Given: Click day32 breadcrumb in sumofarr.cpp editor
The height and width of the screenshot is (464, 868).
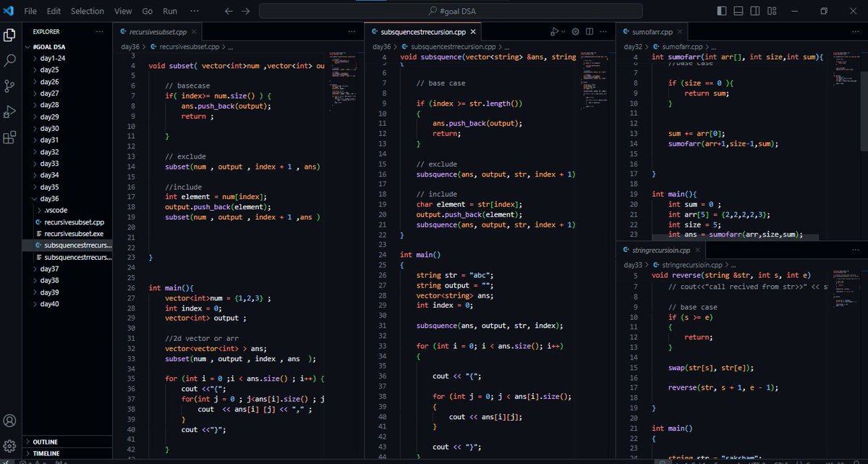Looking at the screenshot, I should pyautogui.click(x=632, y=46).
